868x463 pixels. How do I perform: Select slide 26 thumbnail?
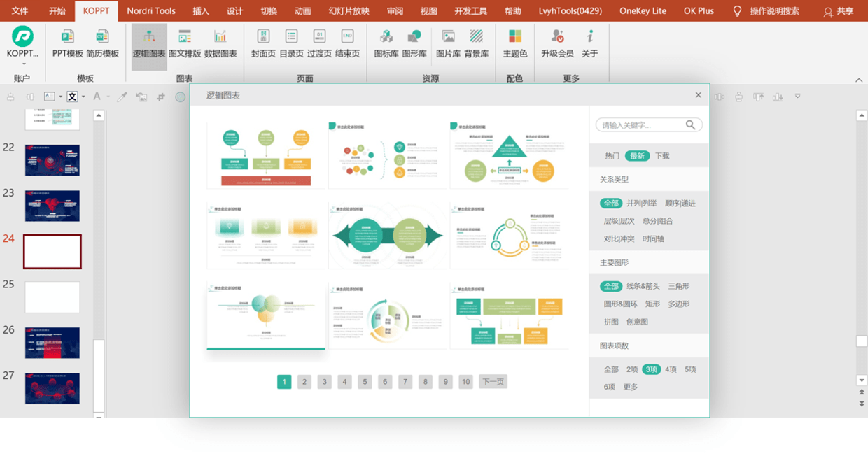(x=52, y=343)
